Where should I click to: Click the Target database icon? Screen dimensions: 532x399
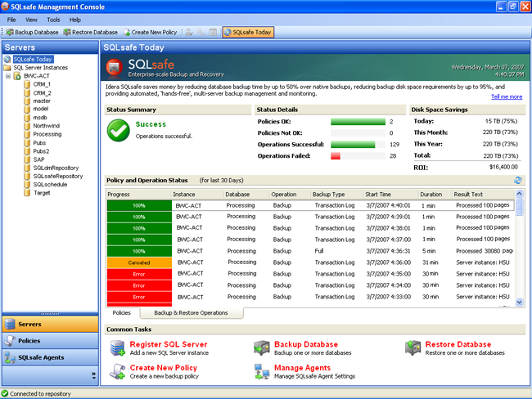click(27, 193)
